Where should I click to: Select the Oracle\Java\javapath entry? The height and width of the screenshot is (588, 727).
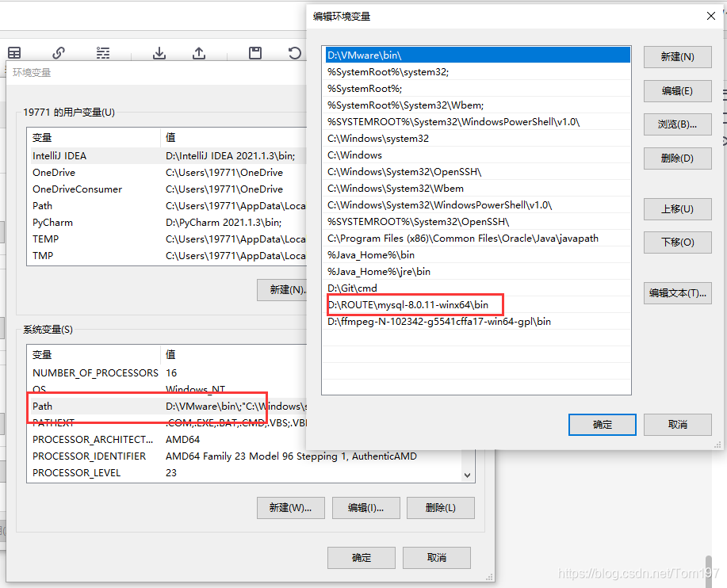[x=477, y=239]
